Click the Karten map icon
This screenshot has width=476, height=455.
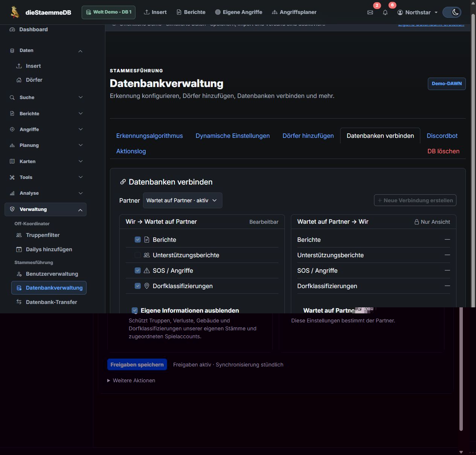(12, 162)
